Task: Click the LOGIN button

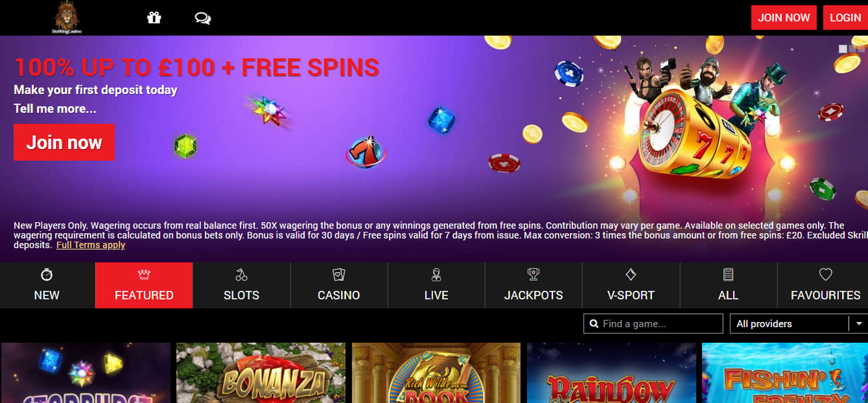Action: tap(846, 17)
